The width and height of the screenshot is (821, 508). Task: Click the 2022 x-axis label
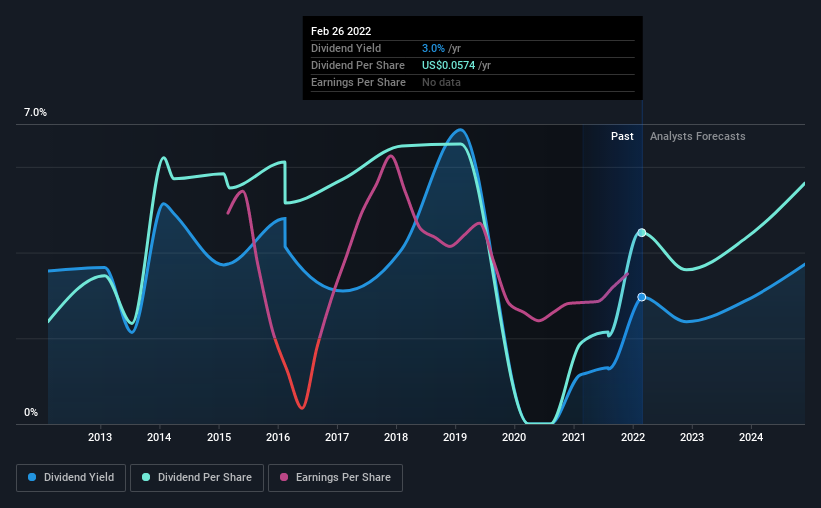point(633,437)
